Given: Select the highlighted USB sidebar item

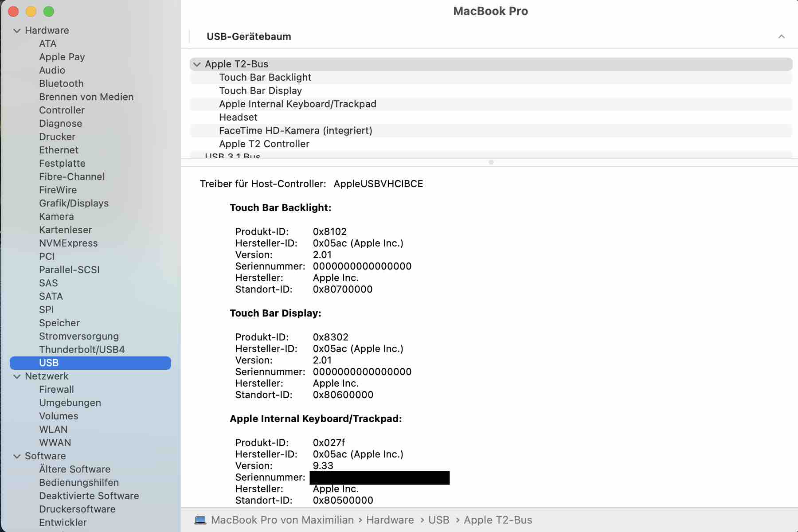Looking at the screenshot, I should [x=90, y=363].
